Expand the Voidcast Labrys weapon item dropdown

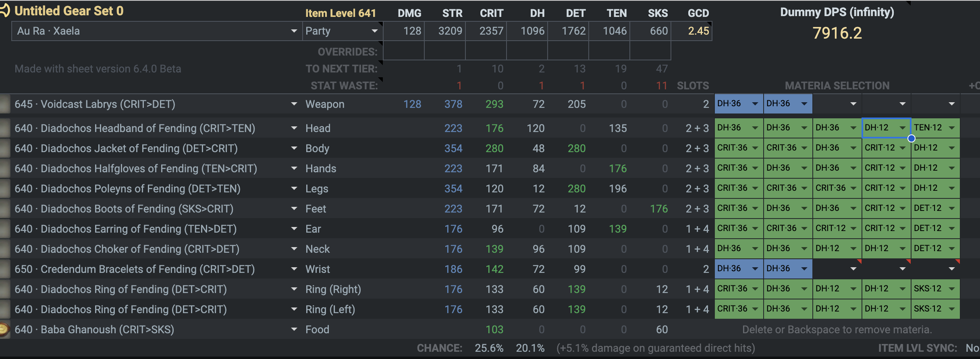pos(294,104)
